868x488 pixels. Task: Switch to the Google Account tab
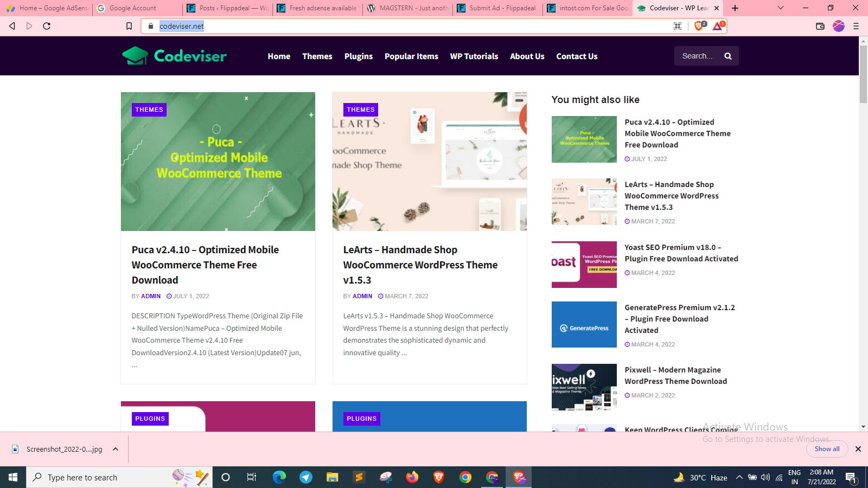137,8
